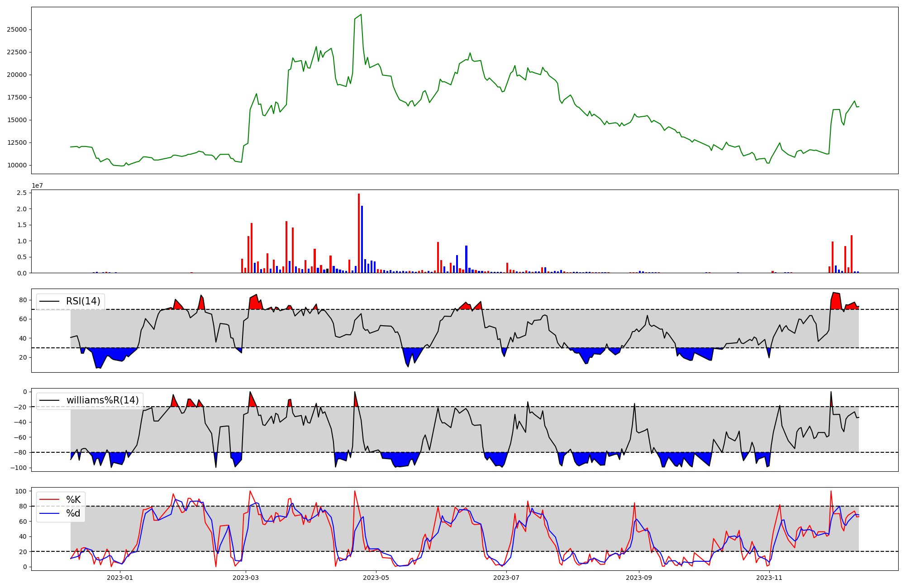Click the %d legend entry text
Viewport: 905px width, 588px height.
(x=73, y=513)
